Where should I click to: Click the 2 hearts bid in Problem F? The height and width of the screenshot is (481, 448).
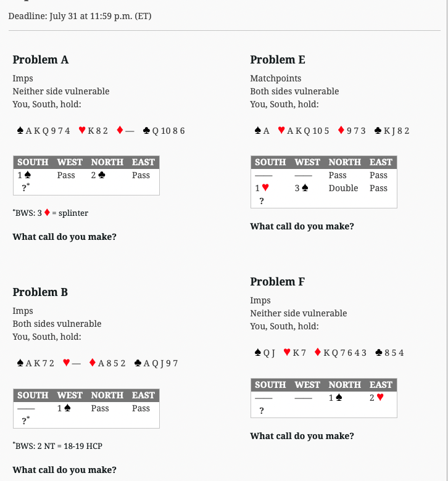click(x=376, y=398)
